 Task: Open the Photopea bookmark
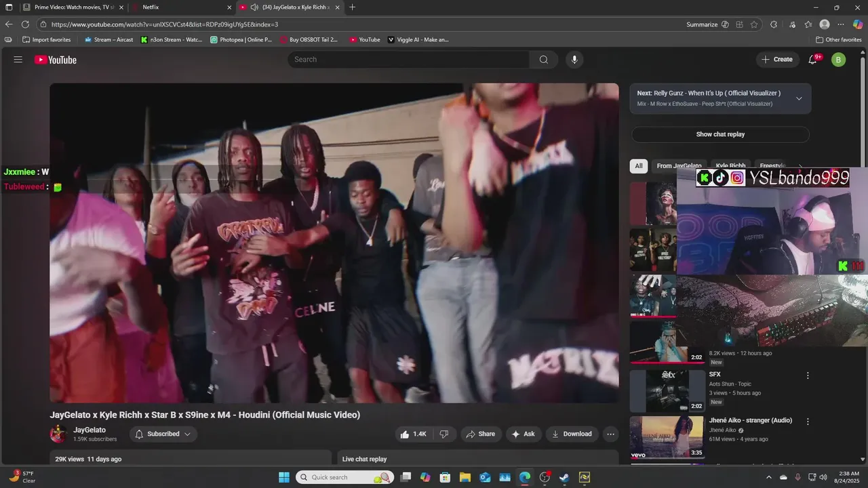pyautogui.click(x=241, y=39)
